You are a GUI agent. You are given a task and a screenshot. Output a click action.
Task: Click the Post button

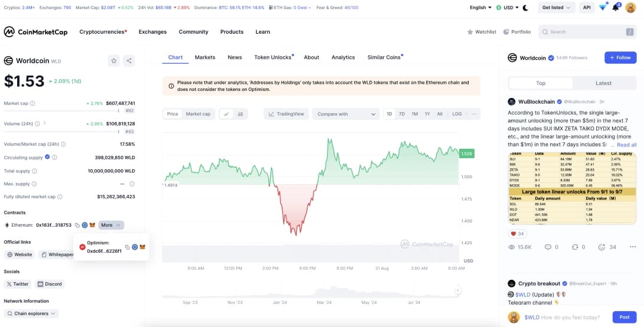[x=625, y=317]
